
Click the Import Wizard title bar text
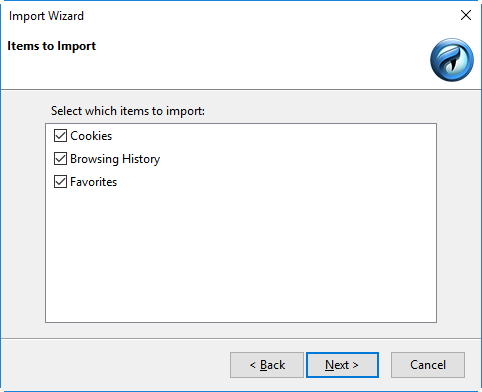click(x=46, y=16)
